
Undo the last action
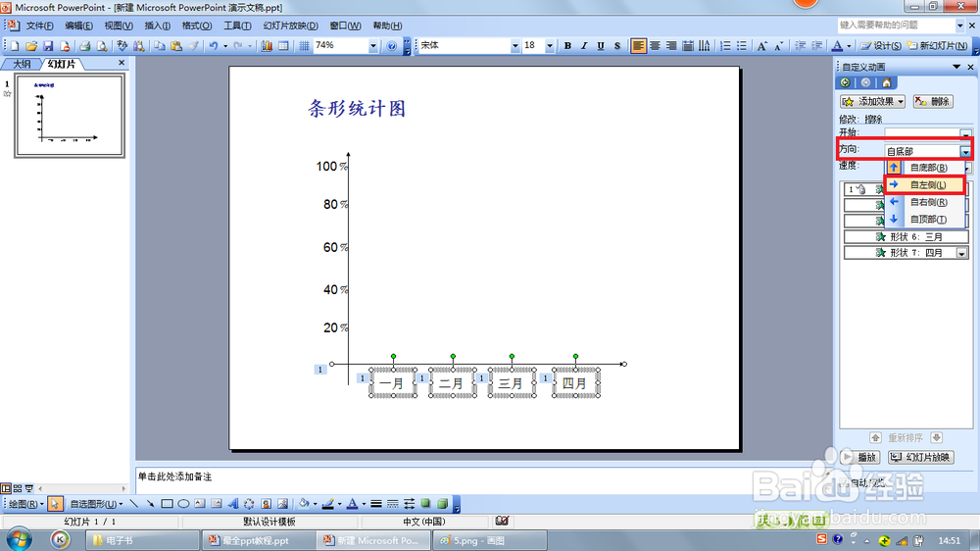213,46
